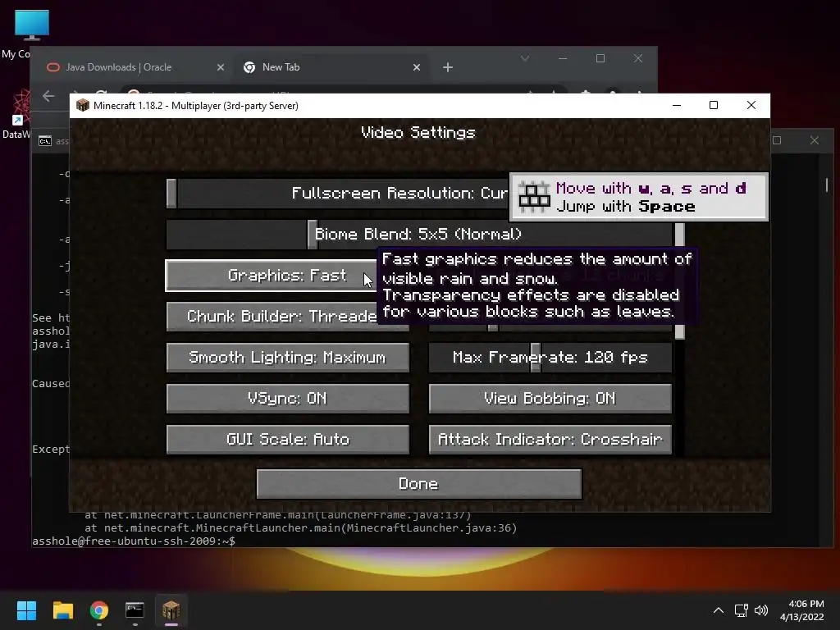Show hidden system tray icons
Screen dimensions: 840x630
719,610
